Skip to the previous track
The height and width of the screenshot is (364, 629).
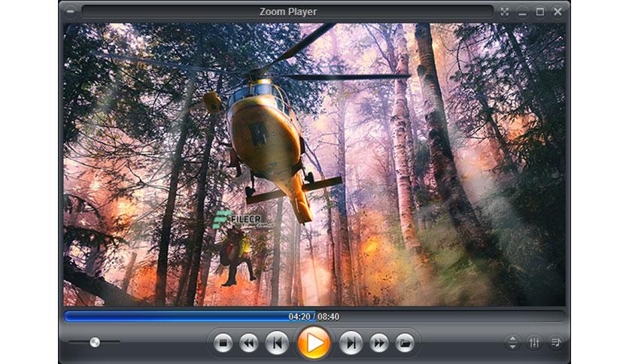pyautogui.click(x=277, y=343)
